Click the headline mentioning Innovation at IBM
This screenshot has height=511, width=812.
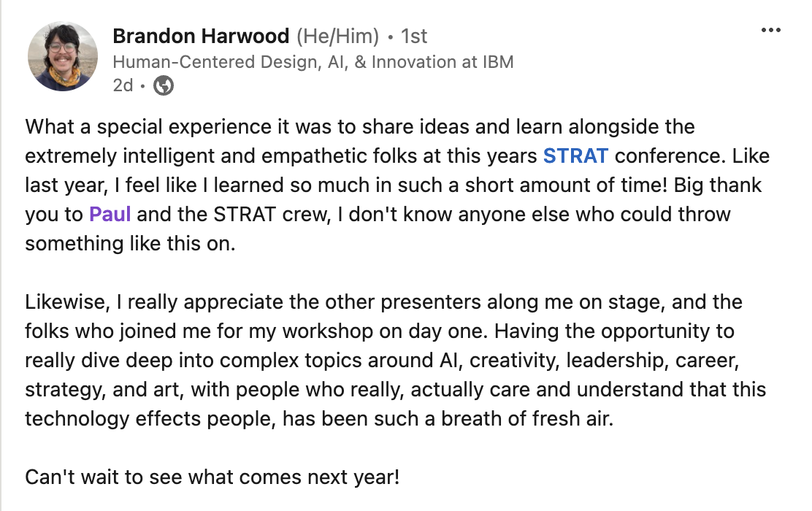point(313,62)
